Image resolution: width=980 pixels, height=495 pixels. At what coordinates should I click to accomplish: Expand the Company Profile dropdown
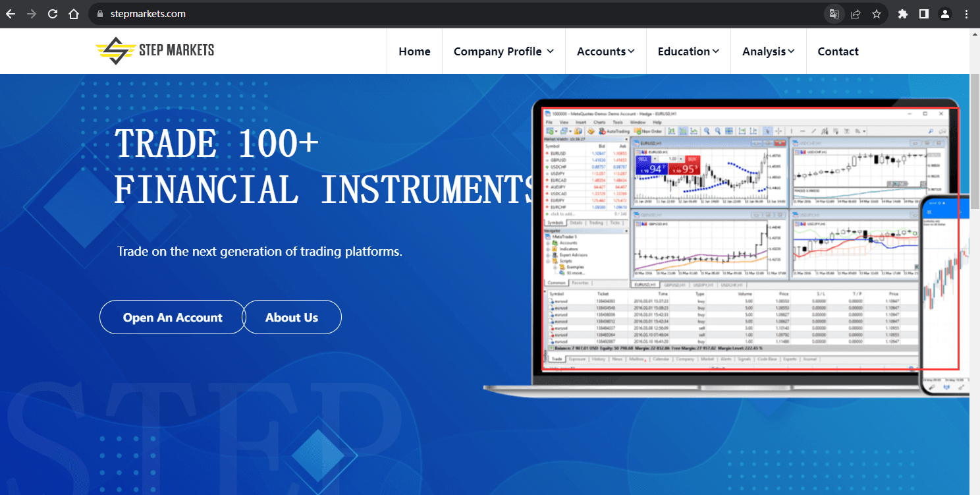point(503,51)
